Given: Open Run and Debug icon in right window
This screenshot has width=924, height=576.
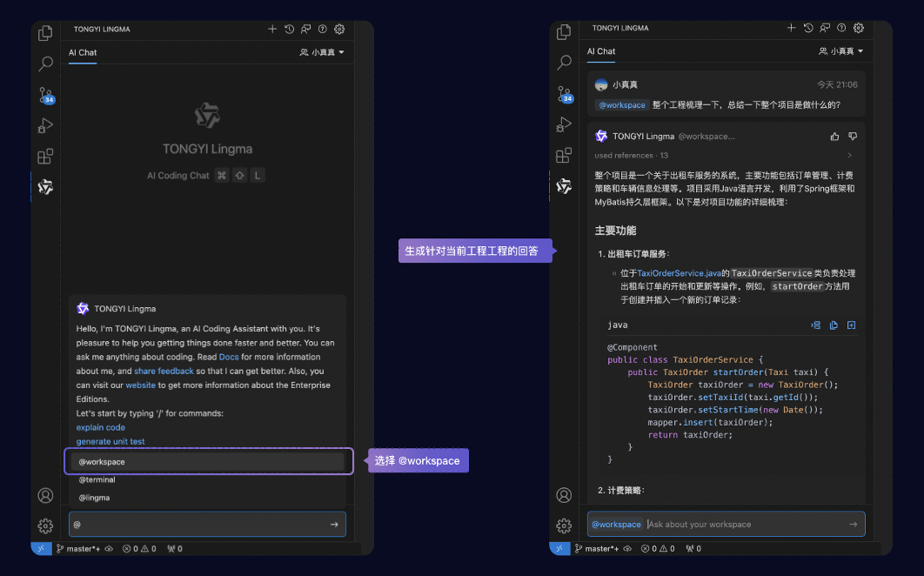Looking at the screenshot, I should tap(564, 124).
